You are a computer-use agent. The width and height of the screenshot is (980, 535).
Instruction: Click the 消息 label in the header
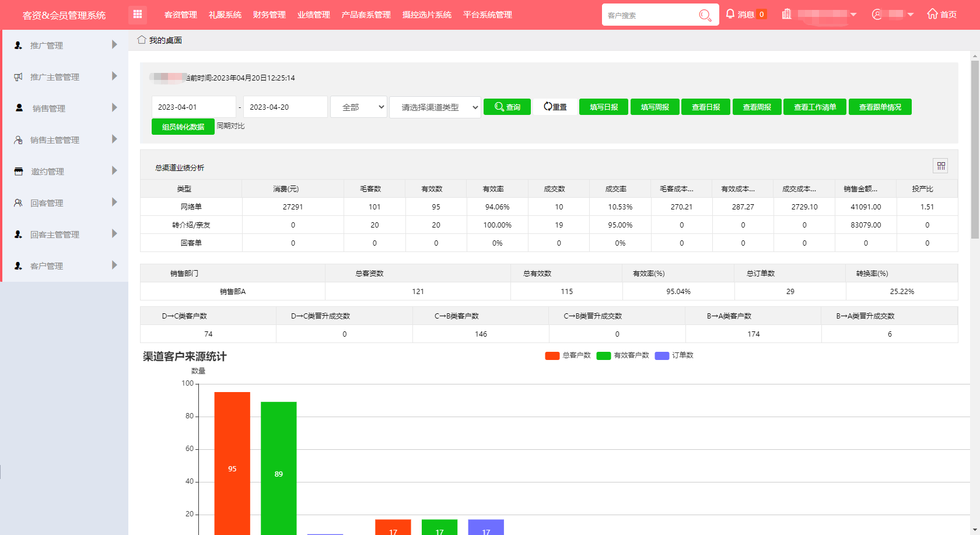pyautogui.click(x=746, y=15)
